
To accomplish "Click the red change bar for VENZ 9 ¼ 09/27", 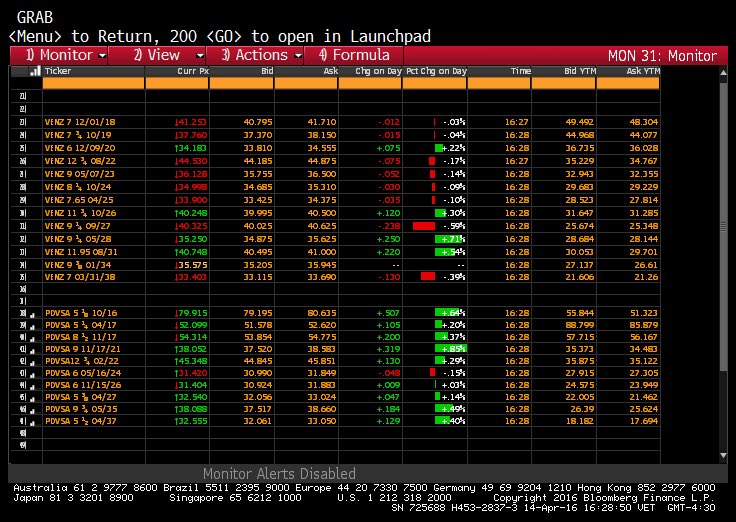I will coord(423,226).
